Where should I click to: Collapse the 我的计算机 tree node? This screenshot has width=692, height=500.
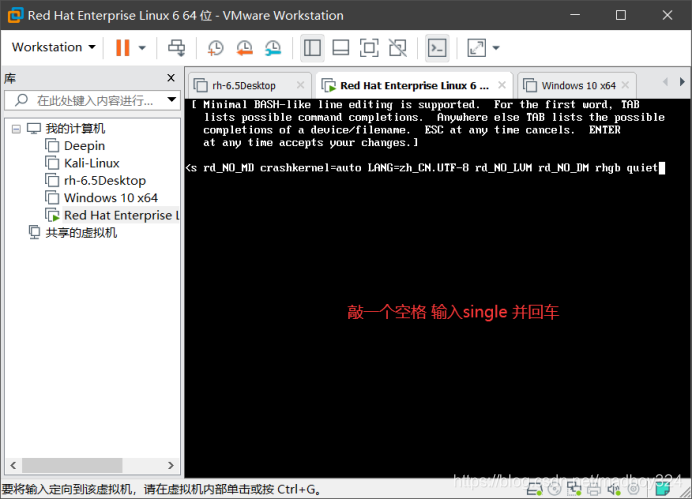click(16, 129)
